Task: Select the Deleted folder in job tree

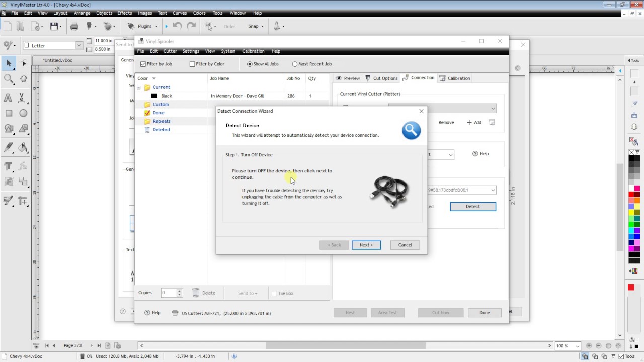Action: 161,130
